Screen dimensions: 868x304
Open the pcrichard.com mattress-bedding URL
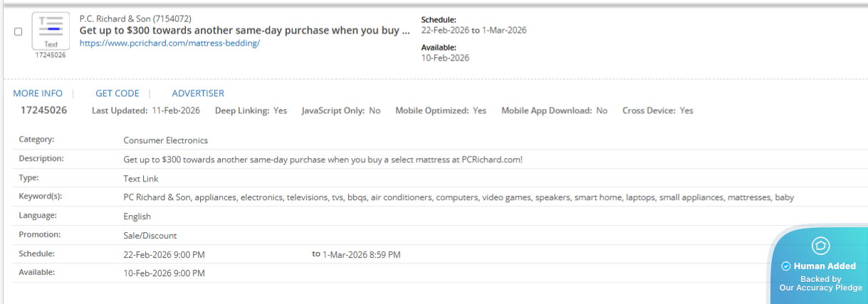click(169, 43)
